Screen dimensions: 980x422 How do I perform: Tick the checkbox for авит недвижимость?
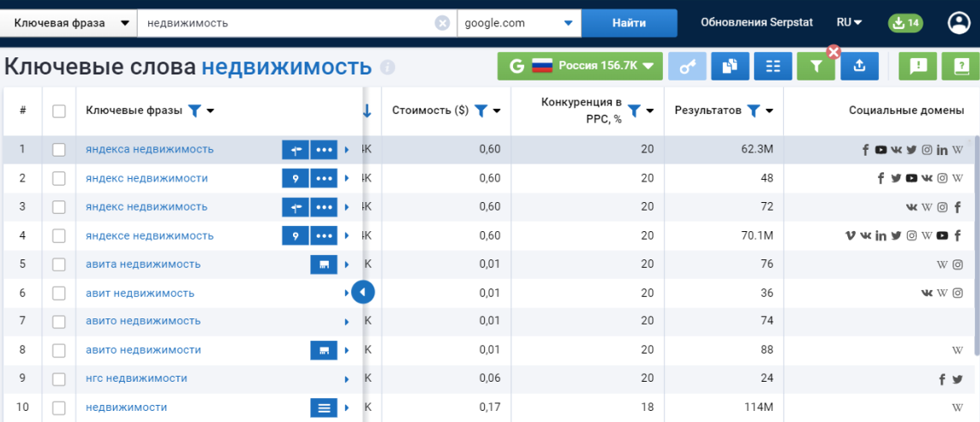(59, 294)
